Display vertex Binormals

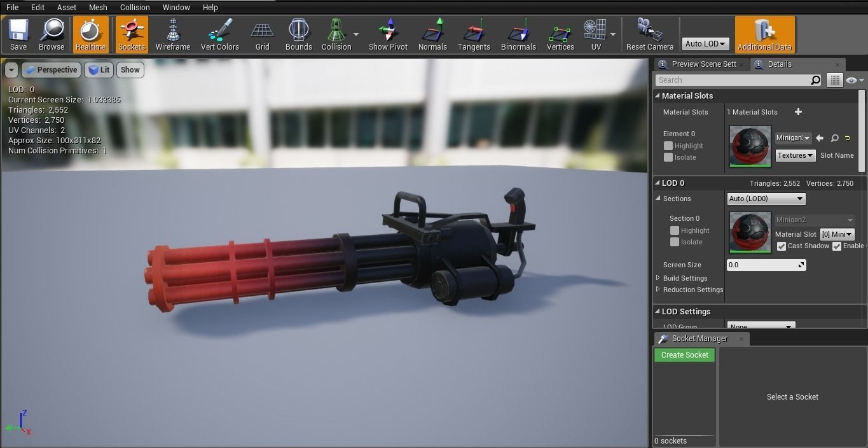click(x=518, y=34)
